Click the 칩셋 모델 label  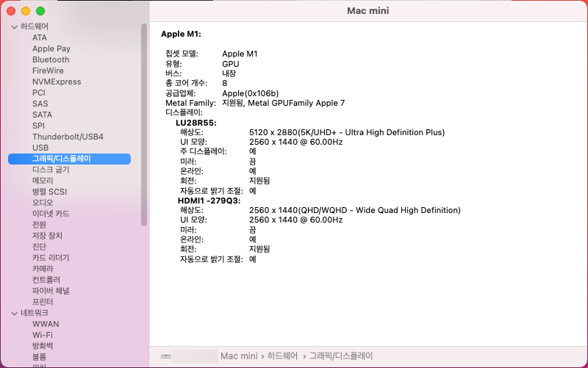pos(182,54)
